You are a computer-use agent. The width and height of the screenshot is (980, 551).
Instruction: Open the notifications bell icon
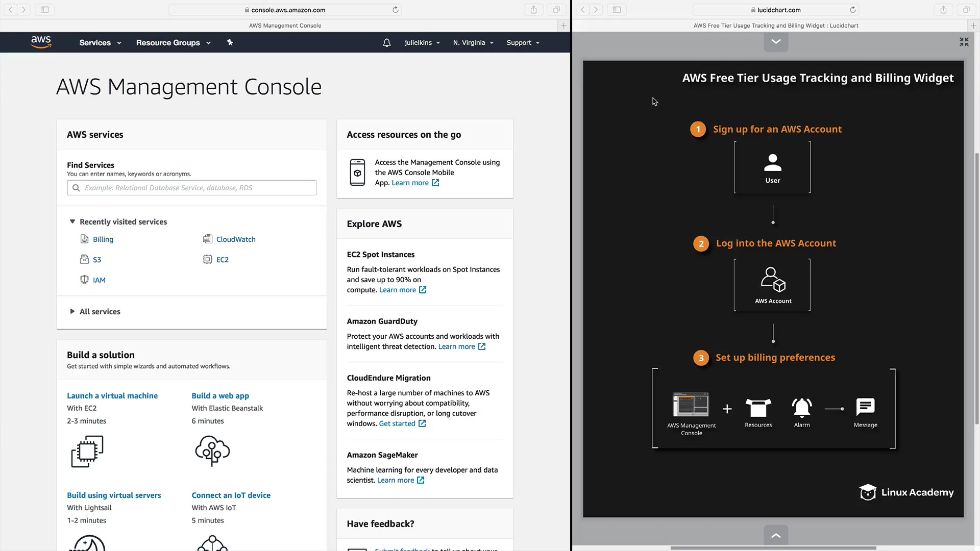tap(387, 43)
